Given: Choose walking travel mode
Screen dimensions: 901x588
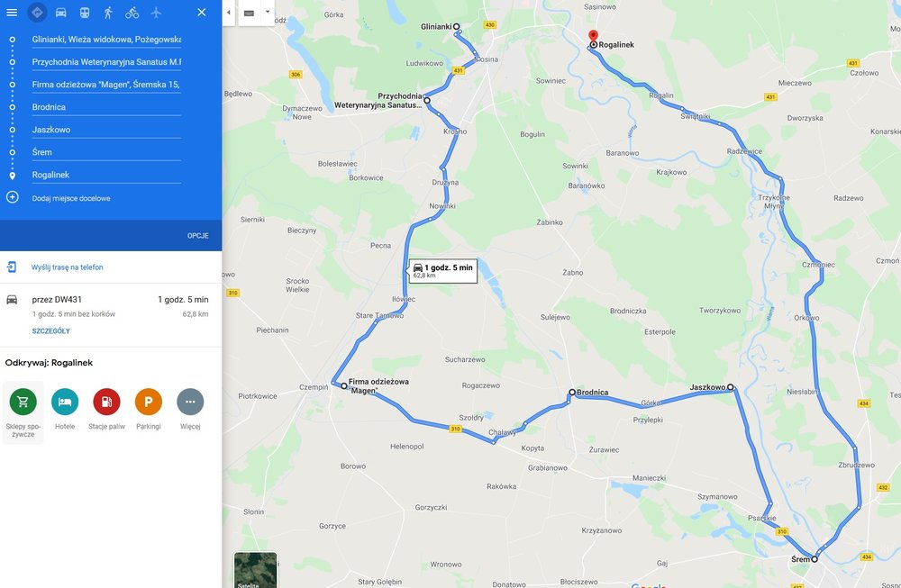Looking at the screenshot, I should click(108, 12).
